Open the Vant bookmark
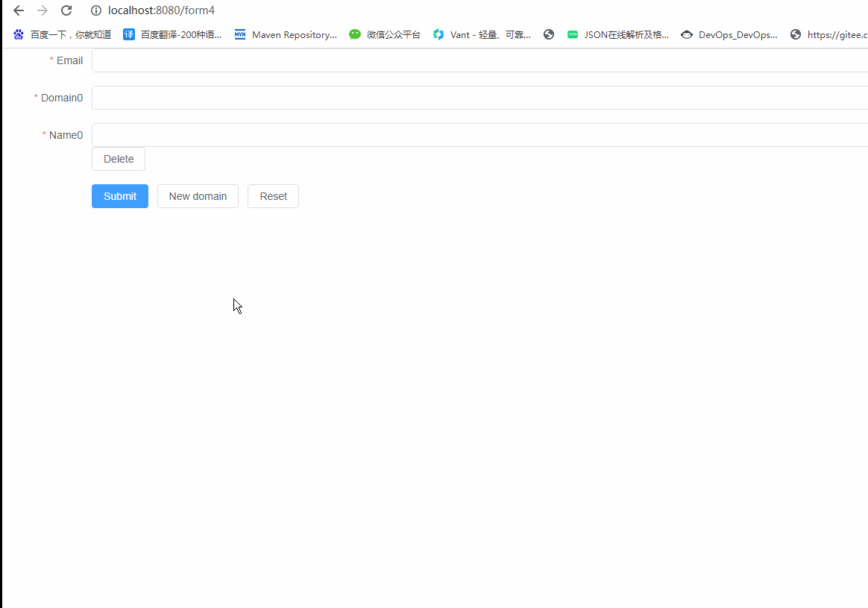 click(x=482, y=34)
